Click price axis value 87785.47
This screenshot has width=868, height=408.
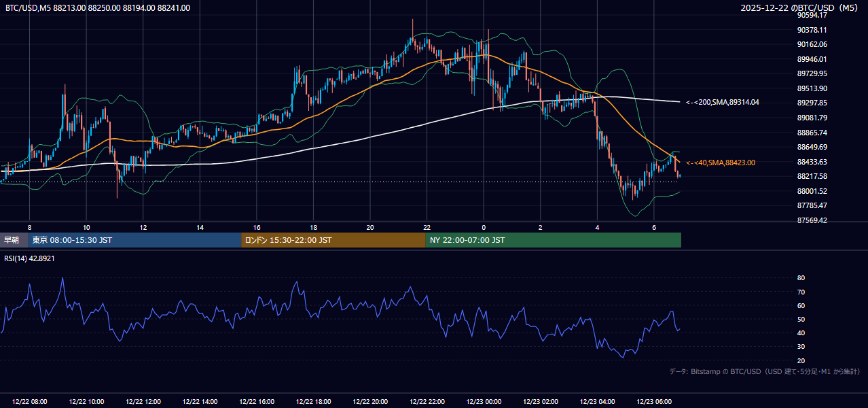click(812, 205)
